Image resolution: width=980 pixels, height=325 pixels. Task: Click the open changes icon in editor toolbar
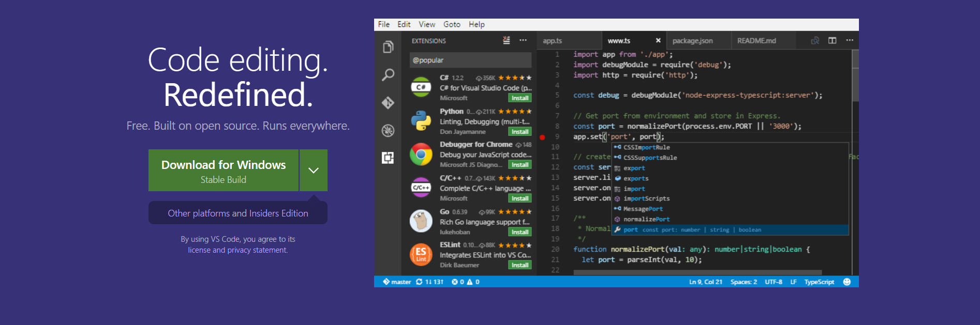[x=815, y=40]
